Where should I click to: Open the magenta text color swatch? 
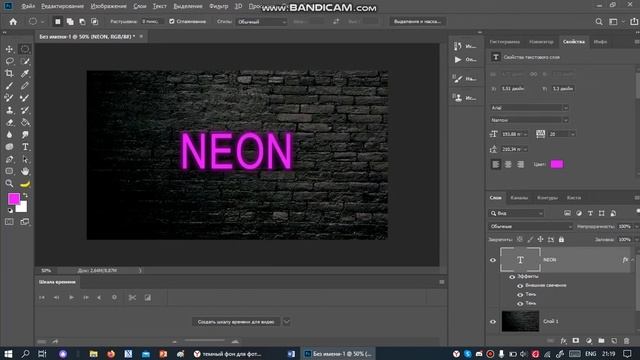pos(557,164)
